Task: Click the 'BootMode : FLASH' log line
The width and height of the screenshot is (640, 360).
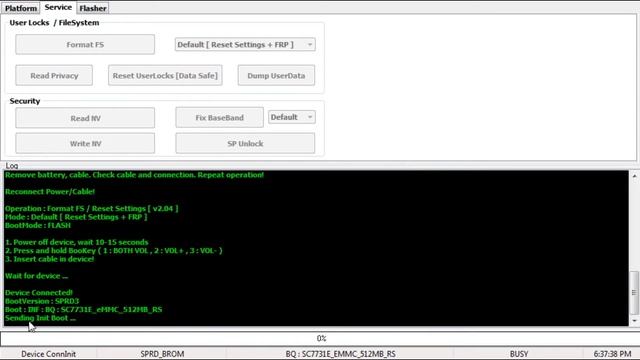Action: (x=38, y=225)
